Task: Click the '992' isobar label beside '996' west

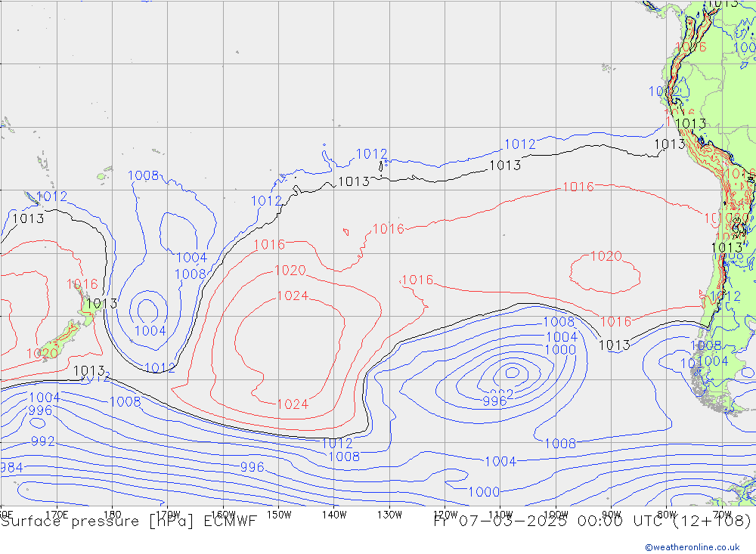Action: [43, 441]
